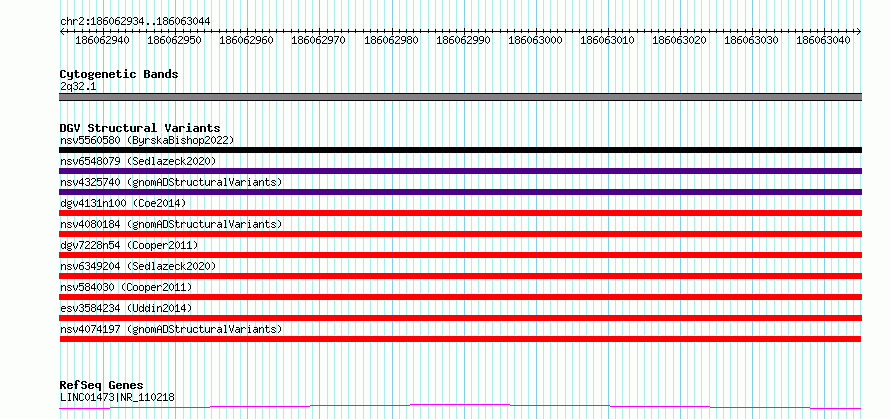The width and height of the screenshot is (890, 419).
Task: Click ruler position 186063040
Action: [x=824, y=40]
